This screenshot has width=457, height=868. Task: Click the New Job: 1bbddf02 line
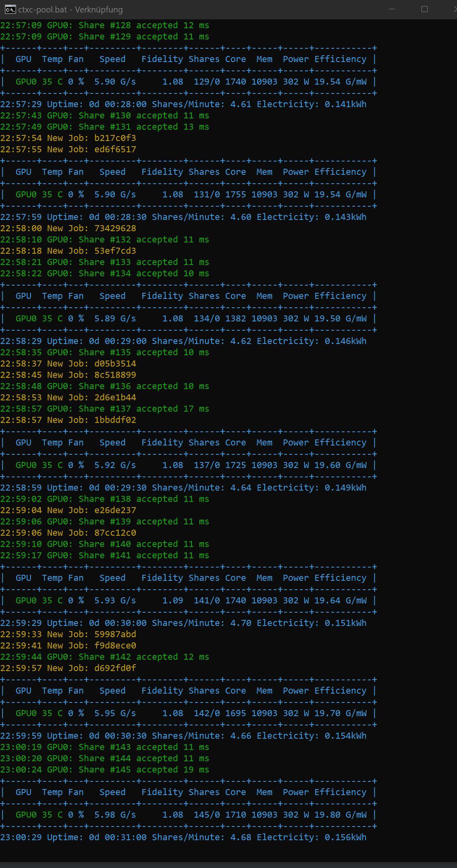pos(68,420)
